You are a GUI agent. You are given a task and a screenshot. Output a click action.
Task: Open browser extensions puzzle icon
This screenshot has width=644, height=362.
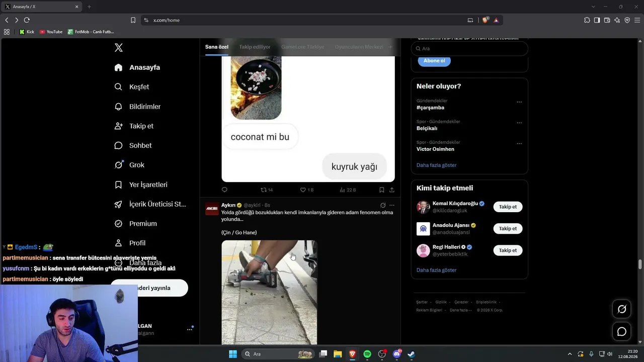click(x=587, y=20)
